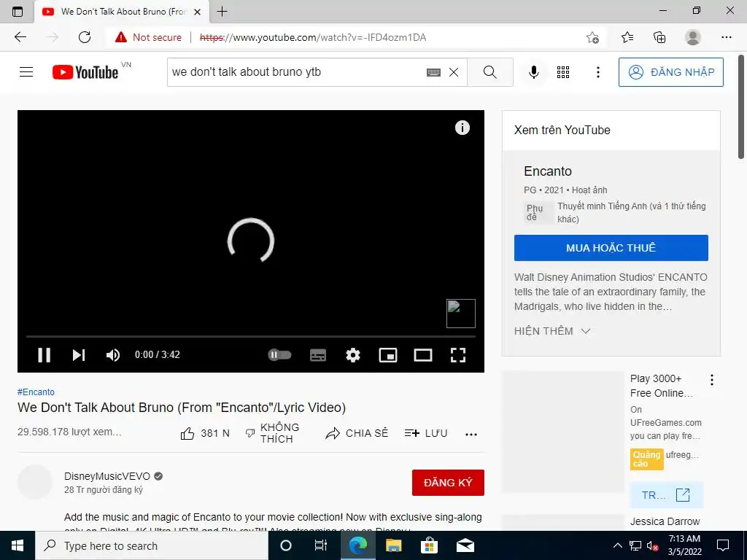Open the Encanto movie title
Viewport: 747px width, 560px height.
coord(547,171)
